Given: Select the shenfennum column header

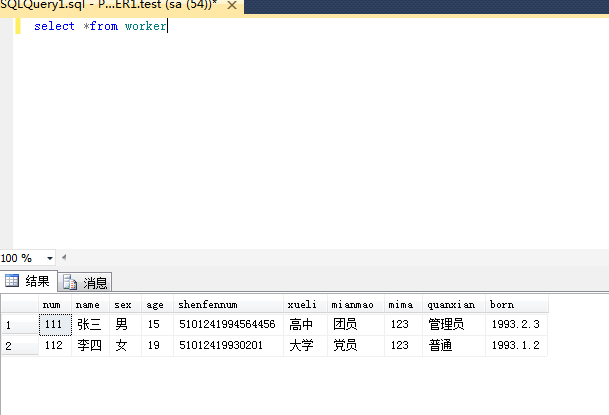Looking at the screenshot, I should click(x=228, y=304).
